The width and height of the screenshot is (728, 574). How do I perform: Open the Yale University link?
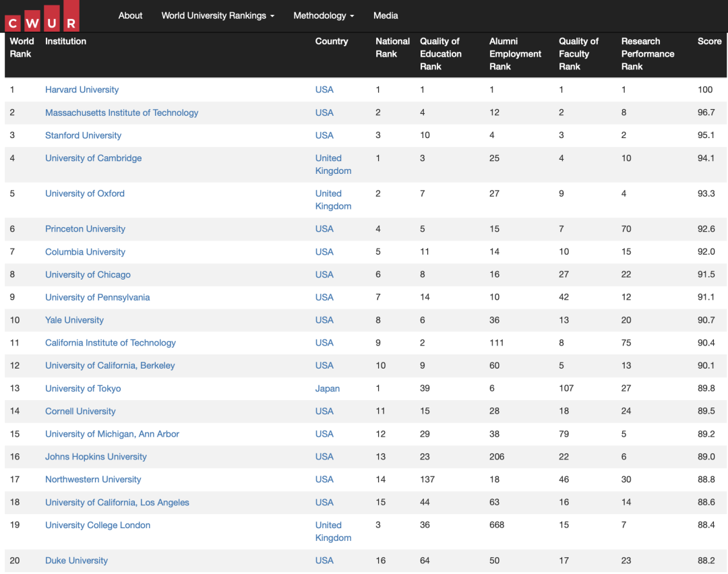point(74,320)
